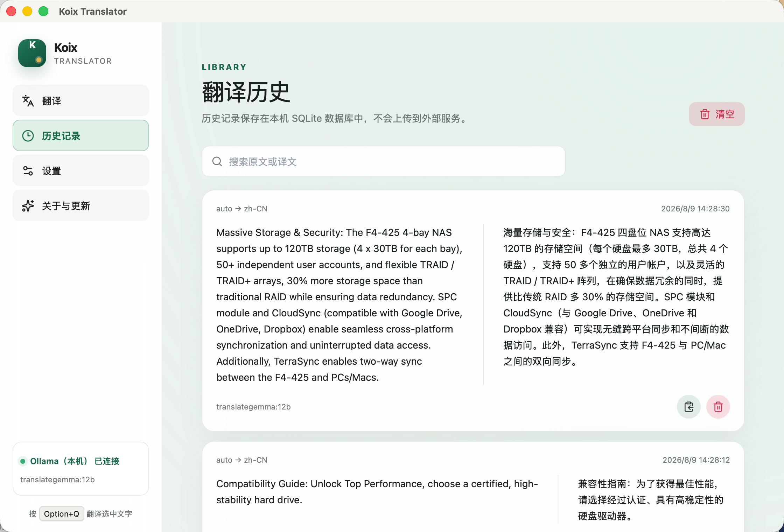Open 关于与更新 page
Viewport: 784px width, 532px height.
pyautogui.click(x=81, y=206)
